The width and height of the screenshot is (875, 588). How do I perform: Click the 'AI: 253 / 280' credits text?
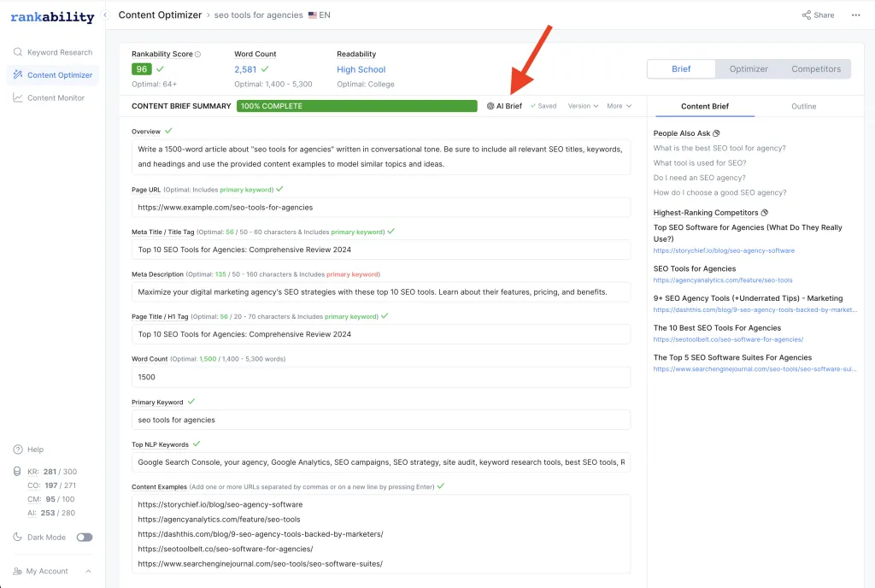click(51, 513)
